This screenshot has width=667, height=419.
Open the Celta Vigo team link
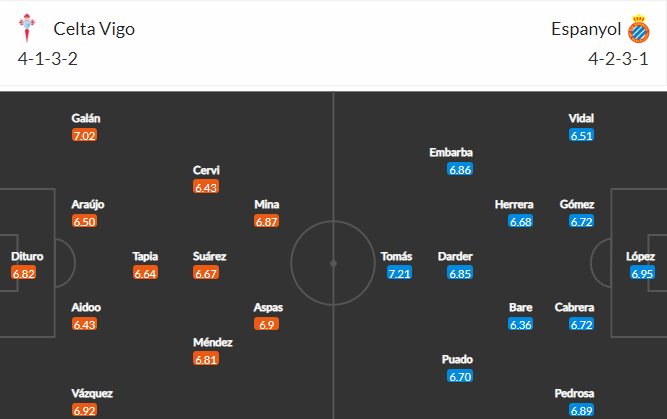[94, 29]
